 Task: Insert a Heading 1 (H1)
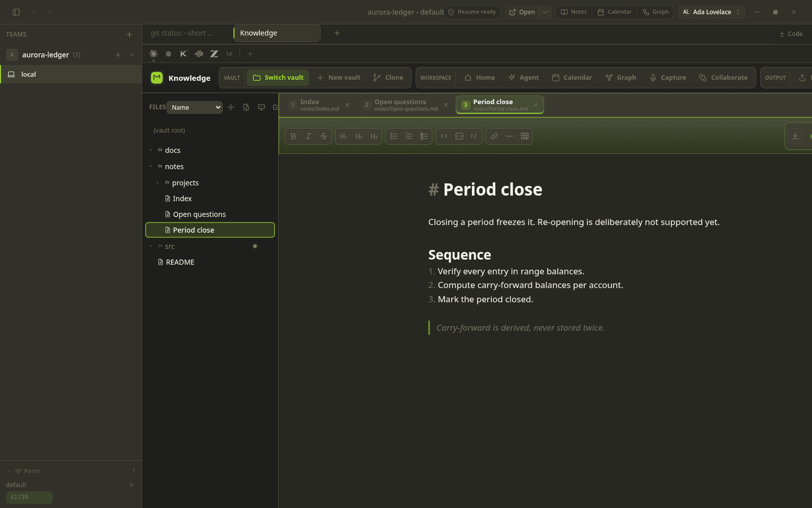click(344, 136)
